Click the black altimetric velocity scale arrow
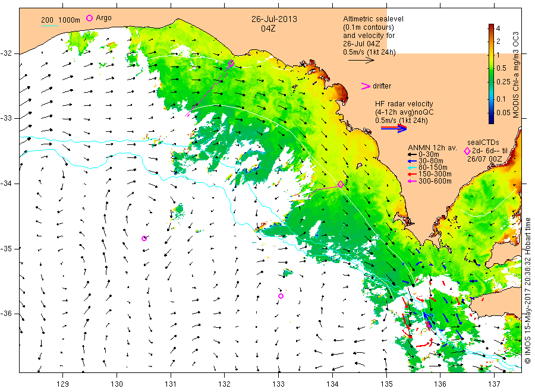This screenshot has width=535, height=392. [x=361, y=61]
